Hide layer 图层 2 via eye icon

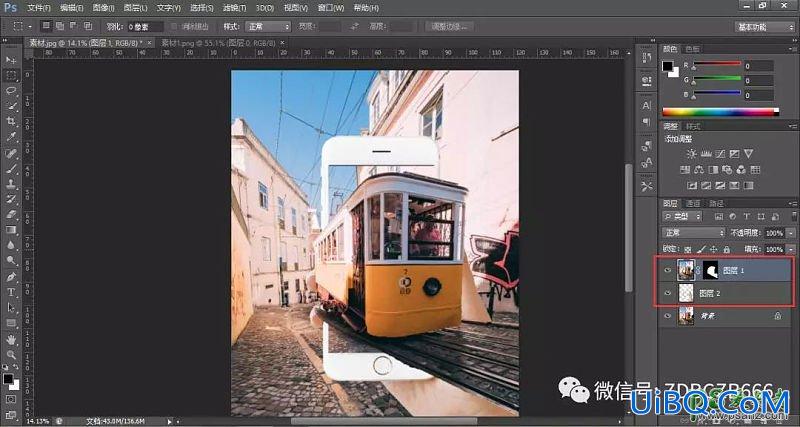click(x=667, y=293)
